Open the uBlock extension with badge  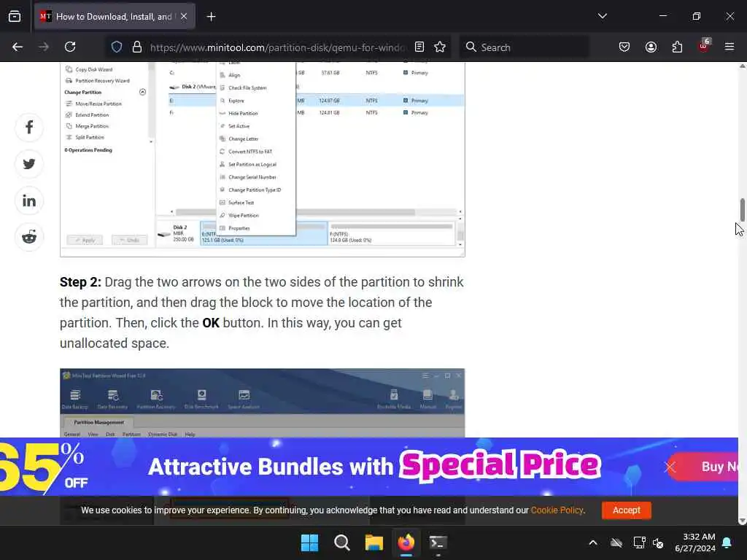(x=704, y=46)
